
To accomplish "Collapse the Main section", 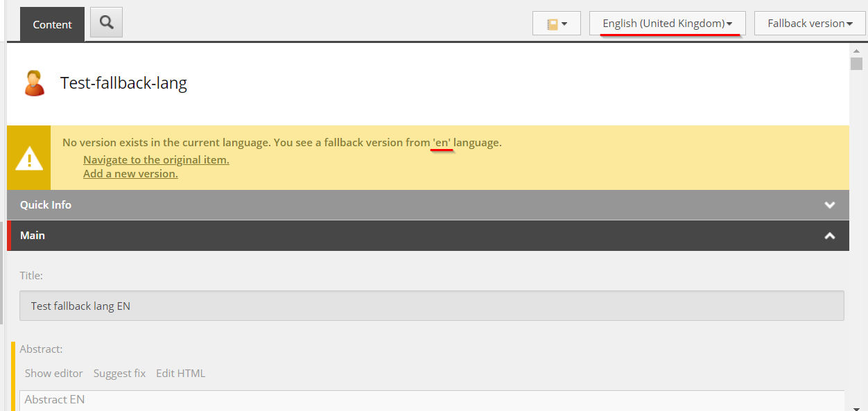I will click(428, 236).
